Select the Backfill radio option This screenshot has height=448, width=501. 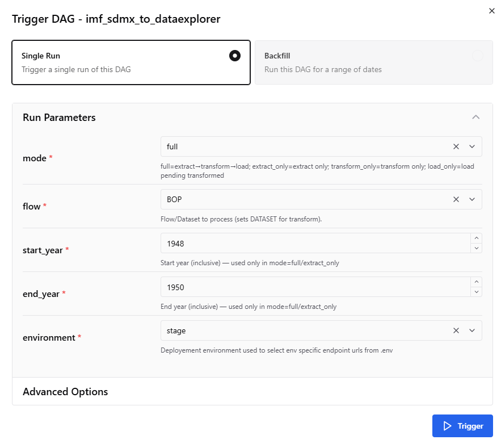tap(477, 55)
